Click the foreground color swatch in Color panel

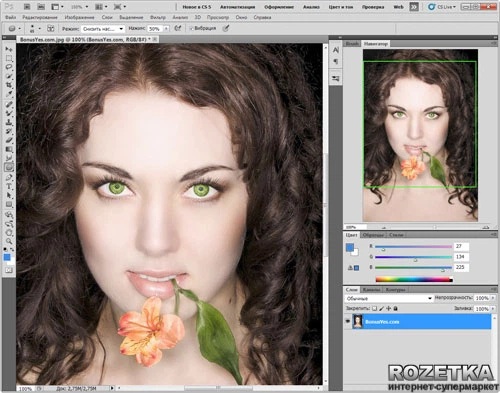[350, 247]
